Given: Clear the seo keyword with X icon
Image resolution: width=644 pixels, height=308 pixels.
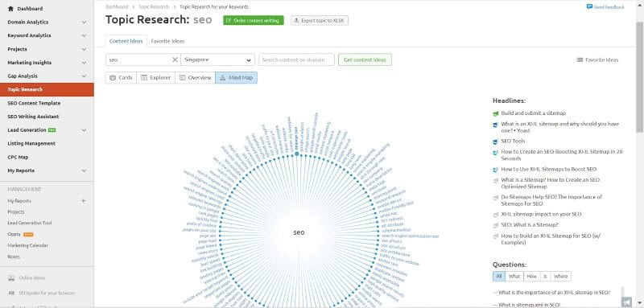Looking at the screenshot, I should 175,60.
